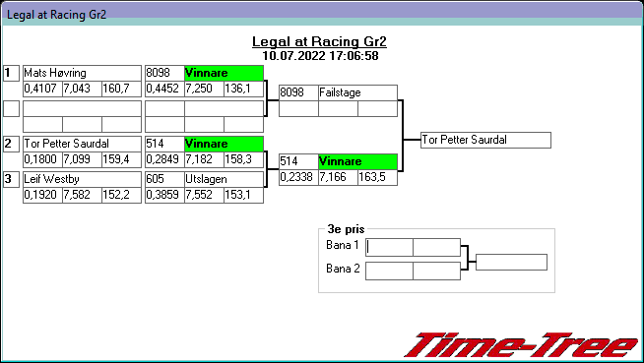The width and height of the screenshot is (644, 363).
Task: Select speed value 163,5 cell
Action: pos(377,178)
